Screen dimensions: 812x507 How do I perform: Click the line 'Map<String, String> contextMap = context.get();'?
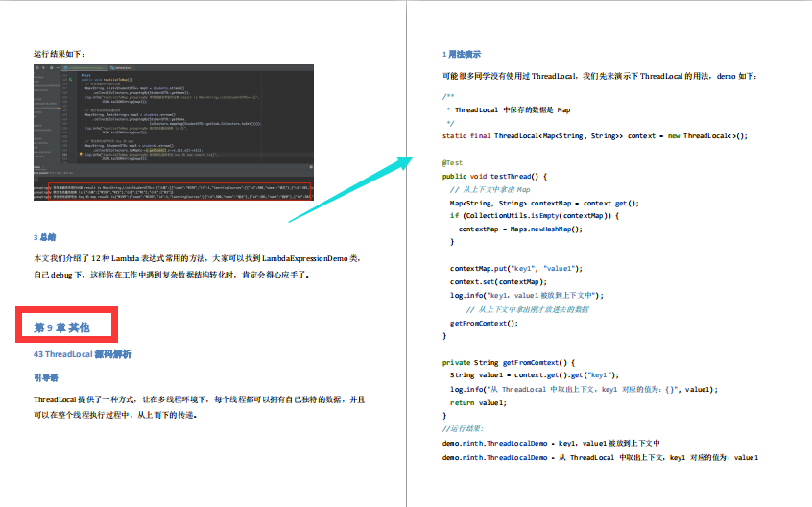(544, 203)
